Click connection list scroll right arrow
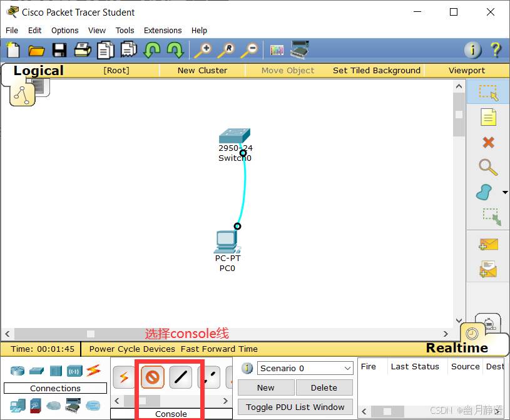510x420 pixels. [225, 401]
